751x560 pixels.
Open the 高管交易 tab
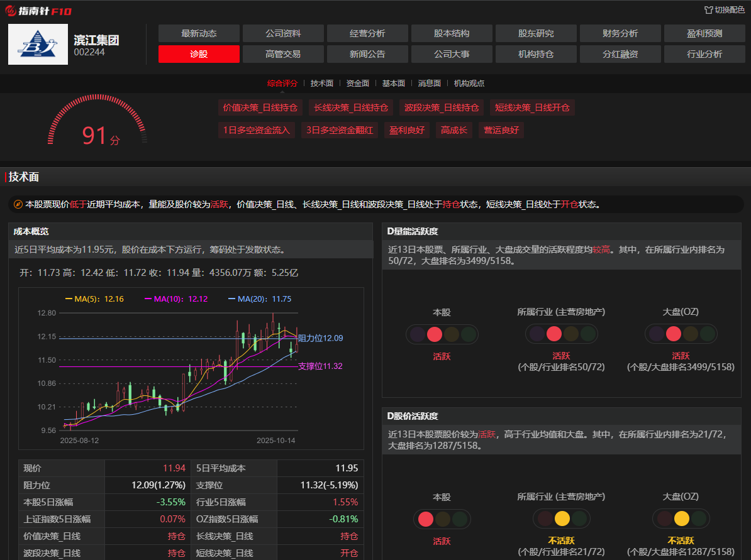[x=283, y=54]
